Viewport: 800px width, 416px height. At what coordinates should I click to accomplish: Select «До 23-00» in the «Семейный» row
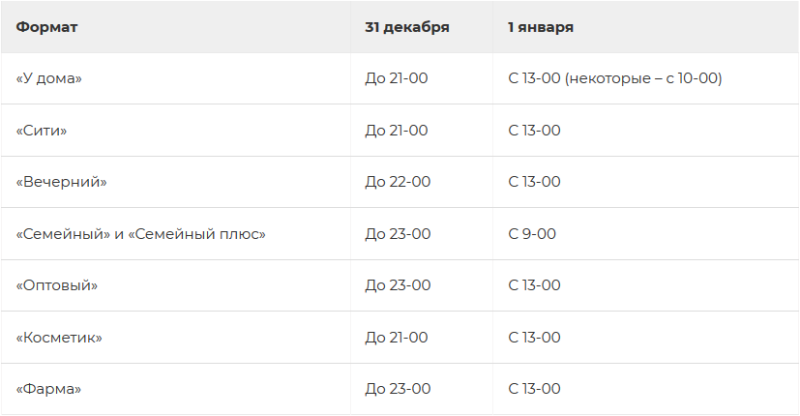[x=397, y=234]
